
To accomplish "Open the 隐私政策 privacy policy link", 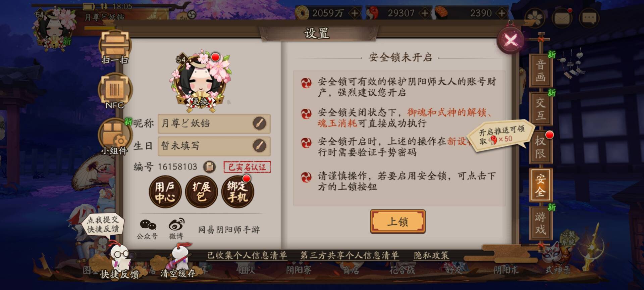I will point(431,255).
